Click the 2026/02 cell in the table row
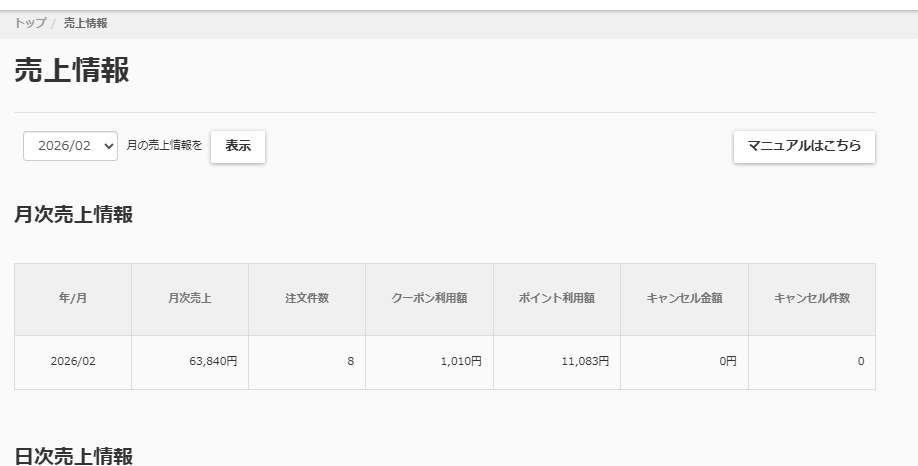Image resolution: width=918 pixels, height=466 pixels. 73,362
